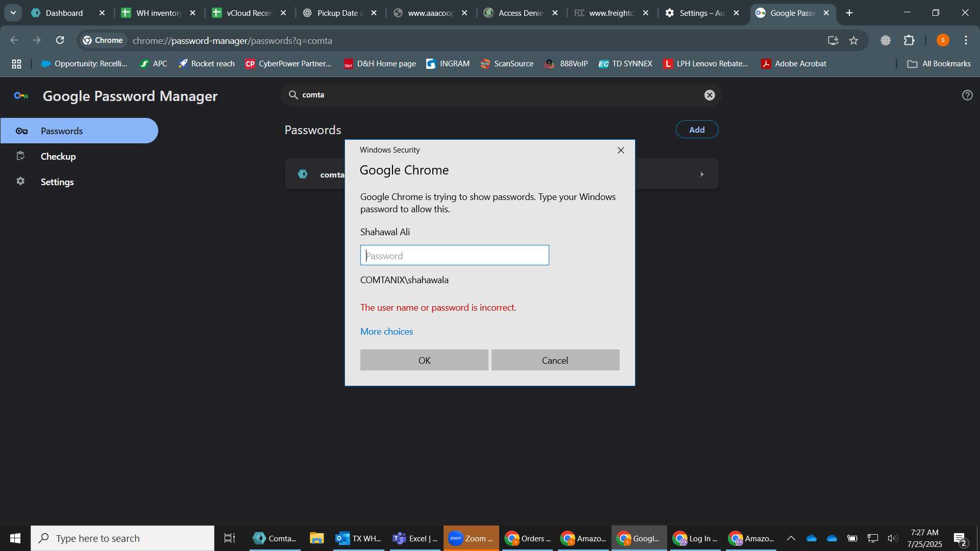Open the CyberPower Partner bookmark
The image size is (980, 551).
coord(288,64)
